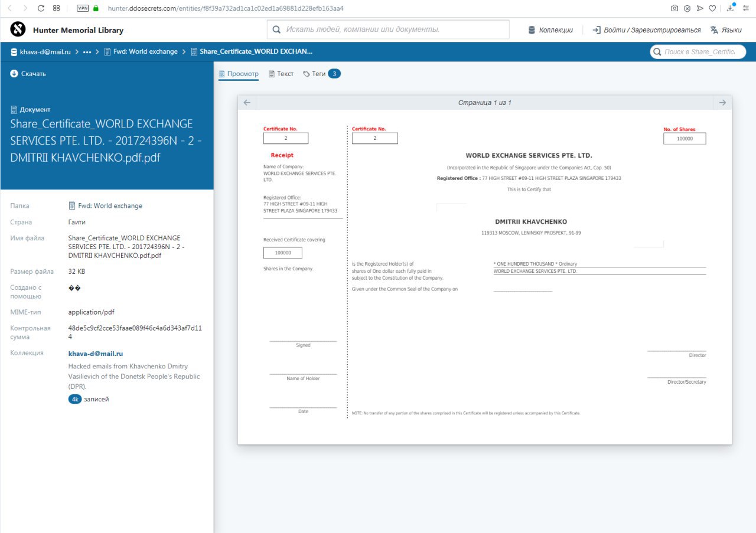This screenshot has height=533, width=756.
Task: Click the Hacked emails collection description
Action: pos(134,377)
